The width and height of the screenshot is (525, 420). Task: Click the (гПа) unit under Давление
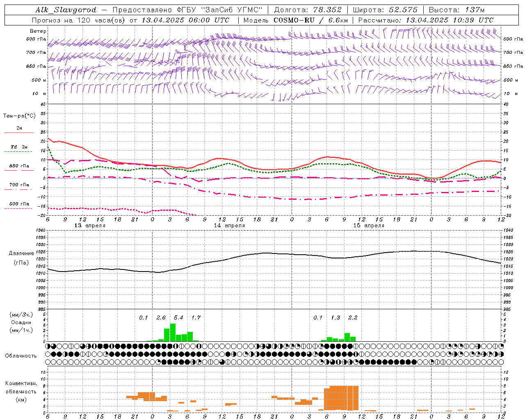21,263
